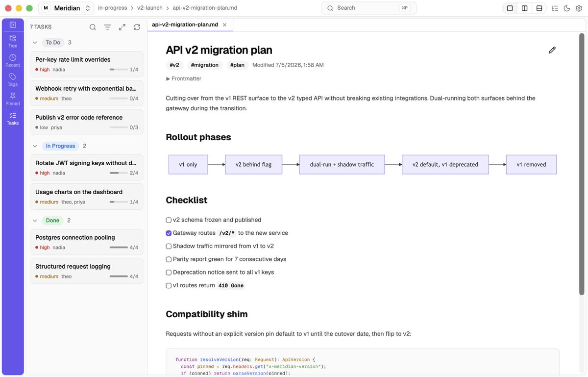Check 'v2 schema frozen and published'

(169, 220)
